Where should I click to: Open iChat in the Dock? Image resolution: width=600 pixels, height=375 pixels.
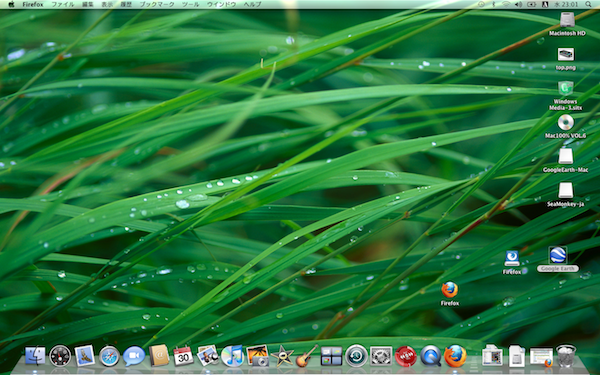click(x=134, y=356)
